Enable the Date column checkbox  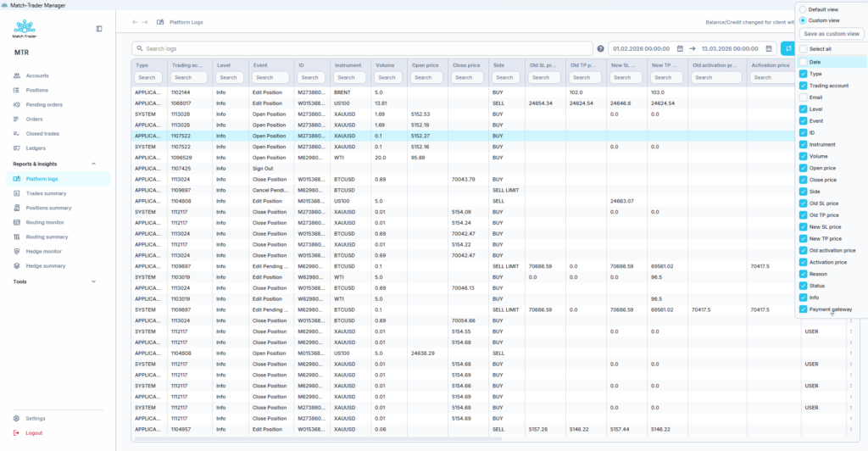[803, 62]
